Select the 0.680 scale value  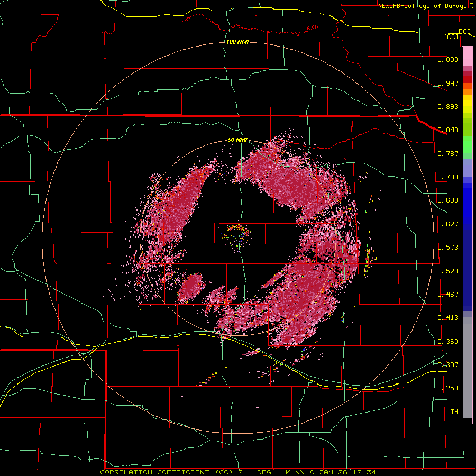point(448,200)
